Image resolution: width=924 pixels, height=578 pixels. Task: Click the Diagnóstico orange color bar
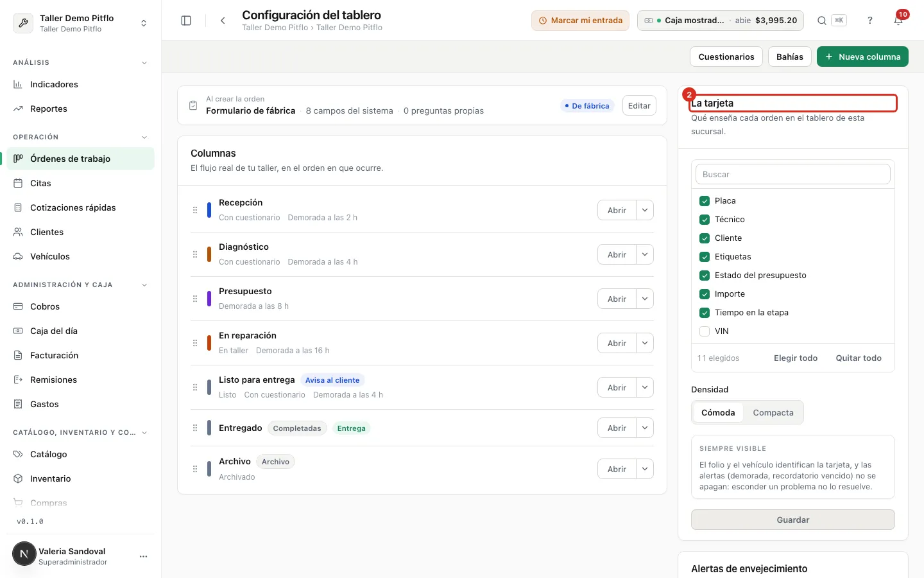(x=209, y=254)
